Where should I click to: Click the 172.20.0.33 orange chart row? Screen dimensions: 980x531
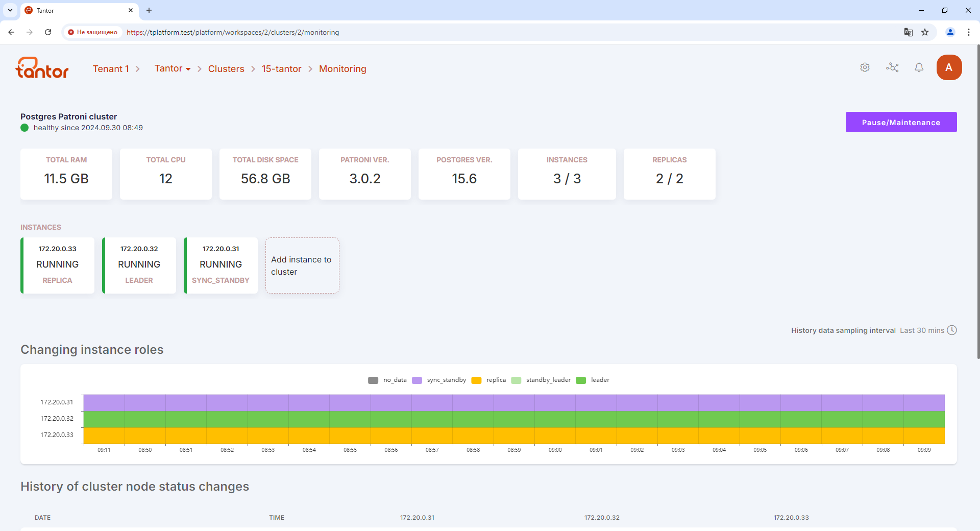514,436
